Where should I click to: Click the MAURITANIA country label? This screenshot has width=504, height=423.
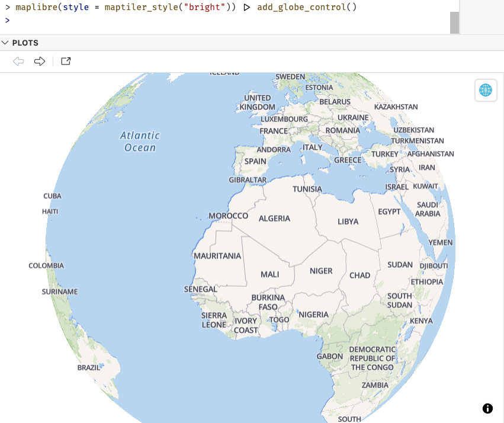click(217, 256)
